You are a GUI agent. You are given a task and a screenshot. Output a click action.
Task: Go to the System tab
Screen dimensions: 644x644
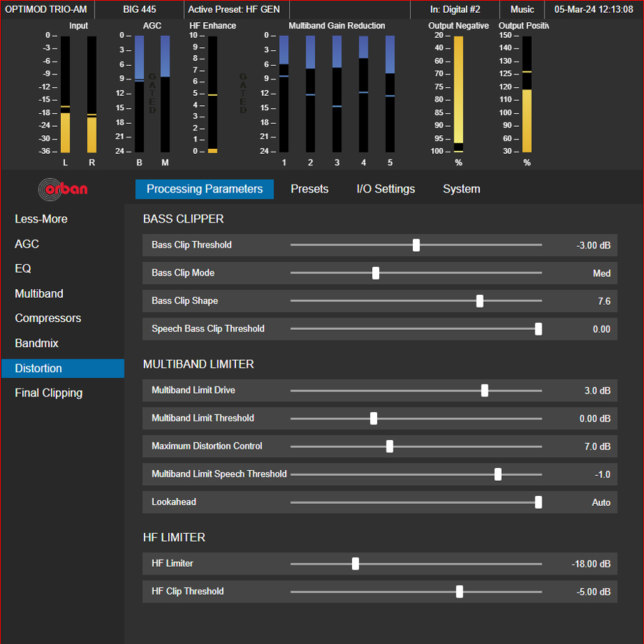tap(462, 189)
